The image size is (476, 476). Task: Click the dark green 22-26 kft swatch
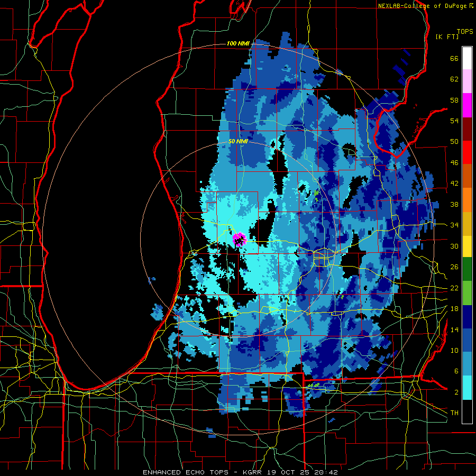click(467, 269)
